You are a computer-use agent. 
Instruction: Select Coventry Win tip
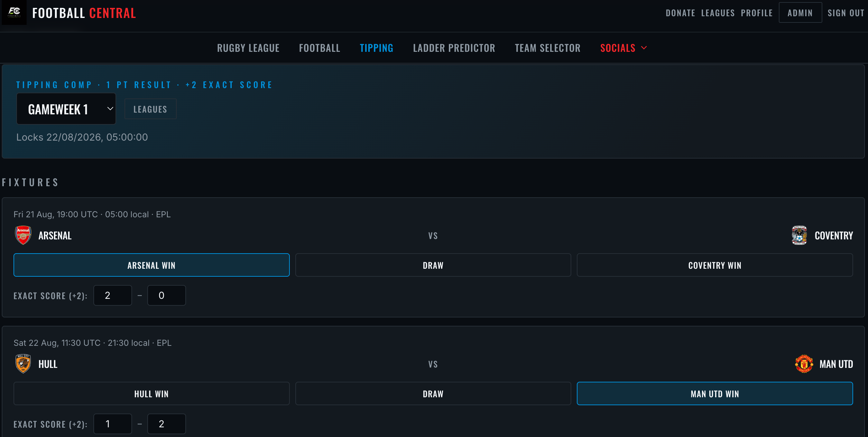coord(715,265)
